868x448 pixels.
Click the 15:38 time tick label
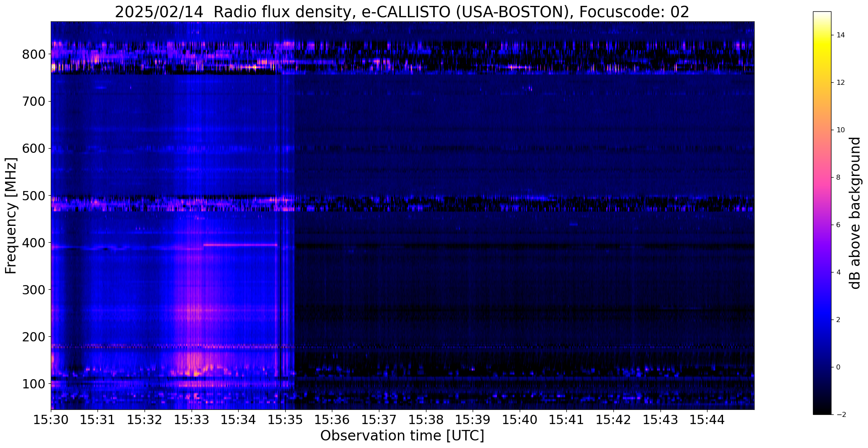click(x=426, y=420)
